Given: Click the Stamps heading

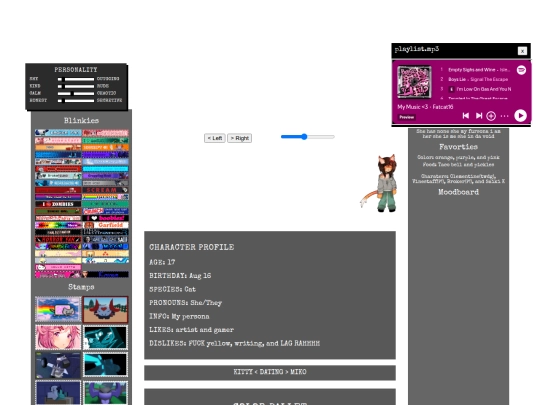Looking at the screenshot, I should pyautogui.click(x=81, y=287).
